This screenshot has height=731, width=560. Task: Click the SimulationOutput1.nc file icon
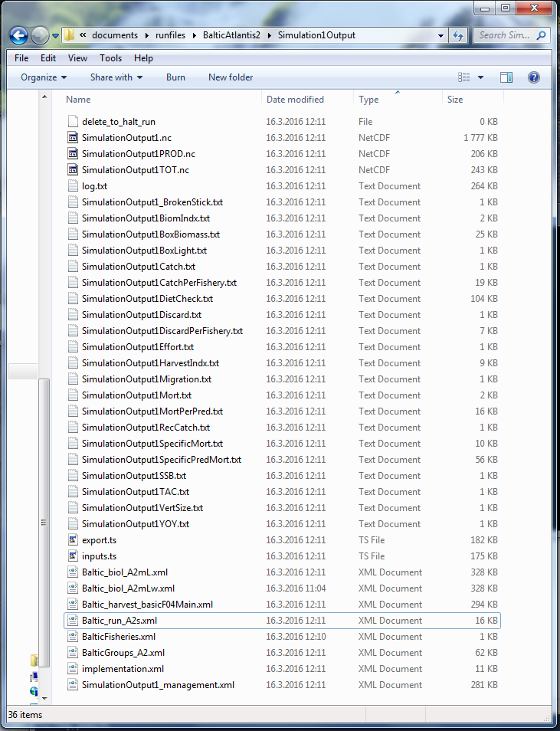73,138
